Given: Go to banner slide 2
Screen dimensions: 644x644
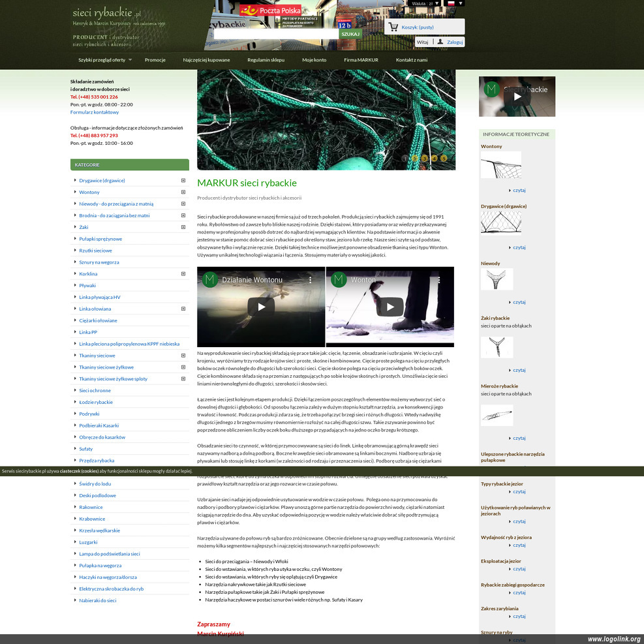Looking at the screenshot, I should coord(415,158).
